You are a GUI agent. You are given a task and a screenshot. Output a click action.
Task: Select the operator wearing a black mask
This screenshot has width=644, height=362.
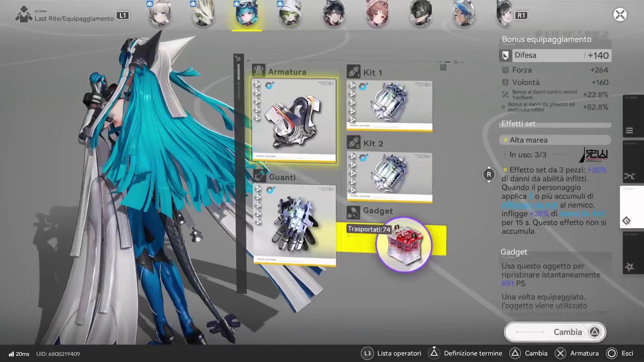coord(421,14)
